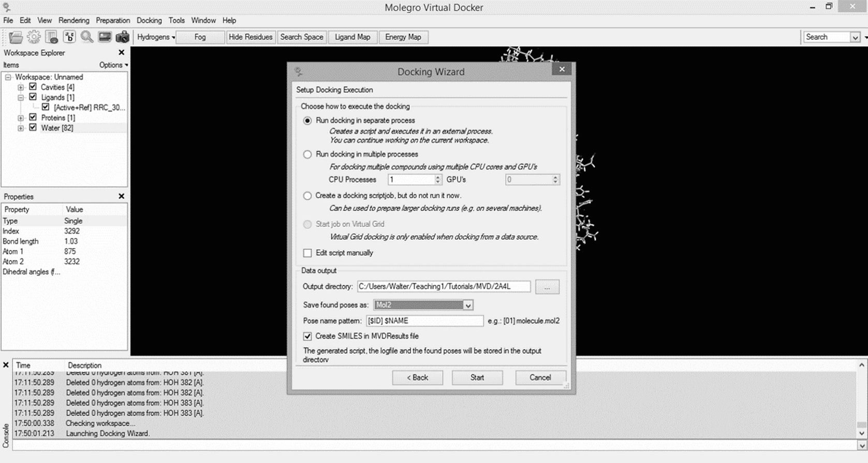Open the Hydrogens dropdown
Image resolution: width=868 pixels, height=463 pixels.
click(x=156, y=37)
